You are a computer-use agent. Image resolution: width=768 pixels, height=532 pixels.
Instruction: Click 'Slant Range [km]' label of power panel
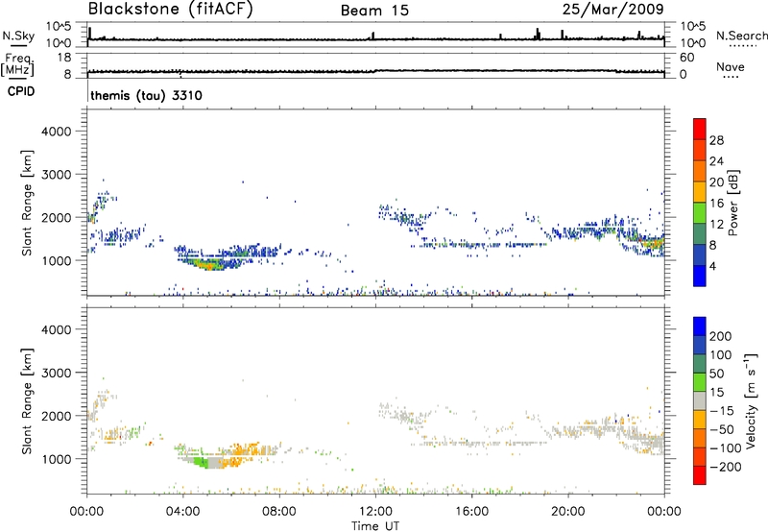click(27, 203)
